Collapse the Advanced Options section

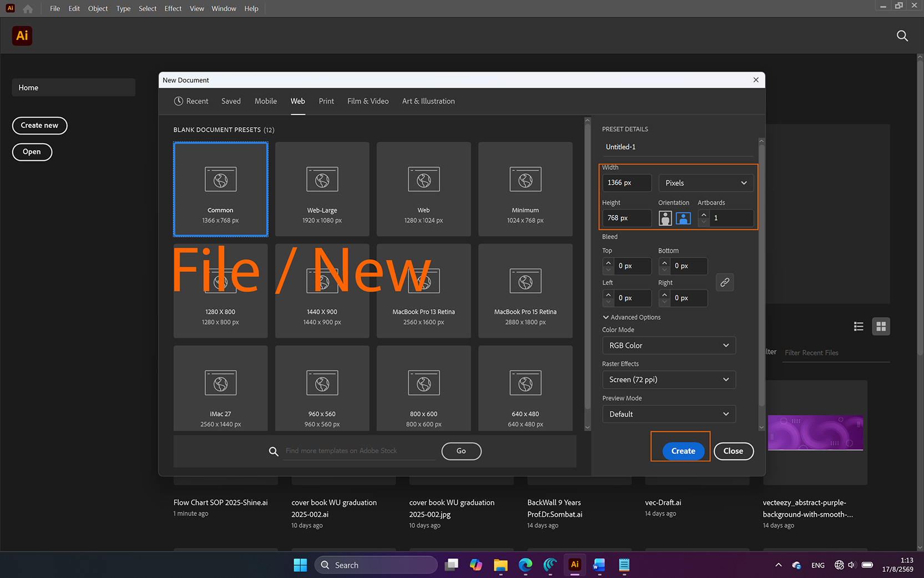(x=632, y=318)
